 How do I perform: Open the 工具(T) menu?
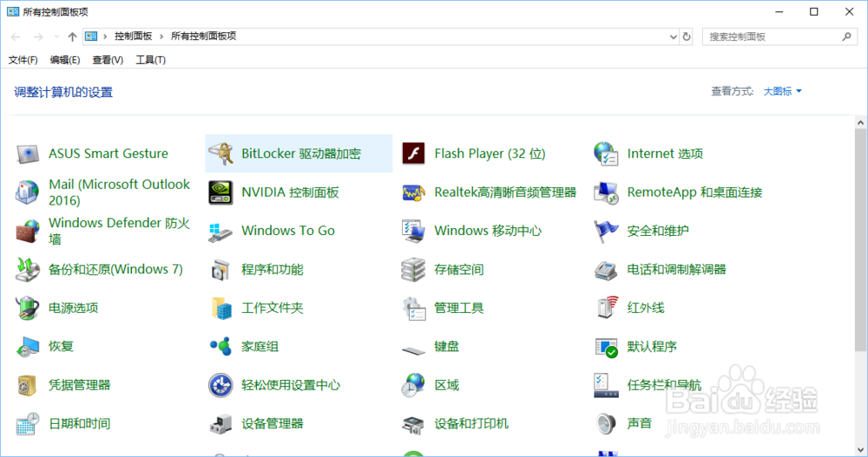[x=150, y=60]
